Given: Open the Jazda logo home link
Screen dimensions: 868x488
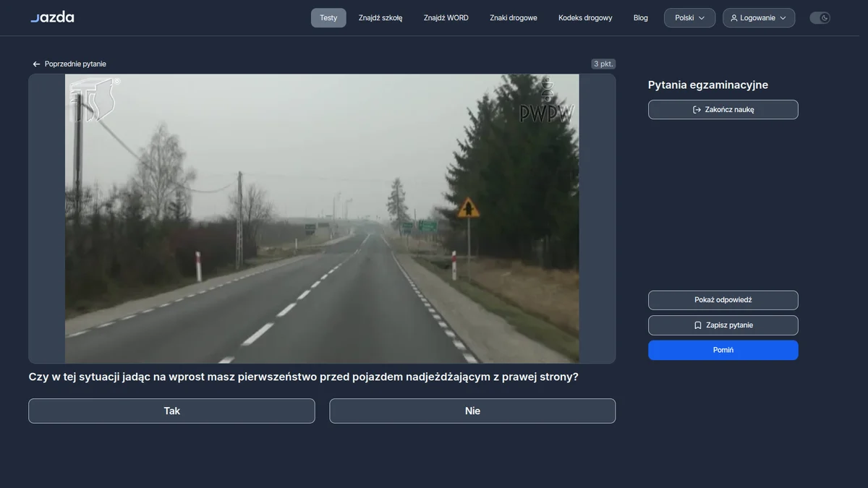Looking at the screenshot, I should tap(52, 17).
